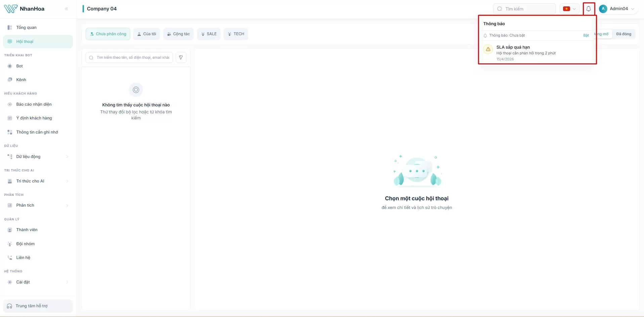Click the NhanHoa logo

tap(24, 9)
